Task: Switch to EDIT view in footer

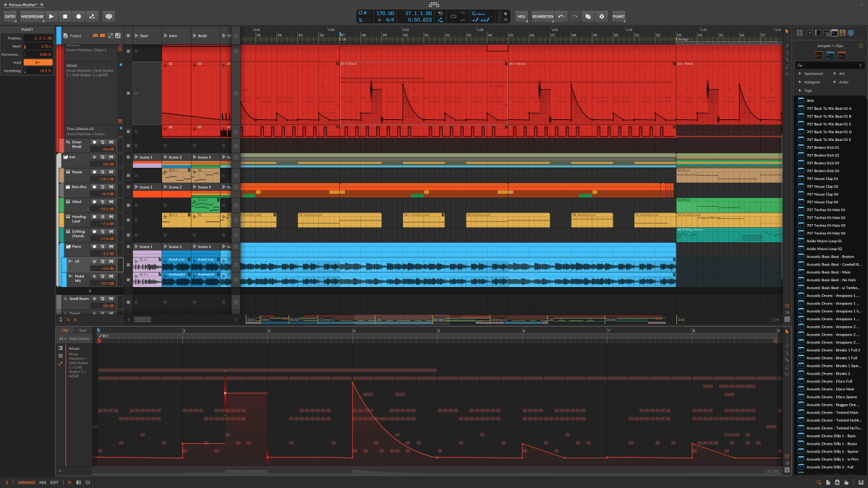Action: (x=54, y=482)
